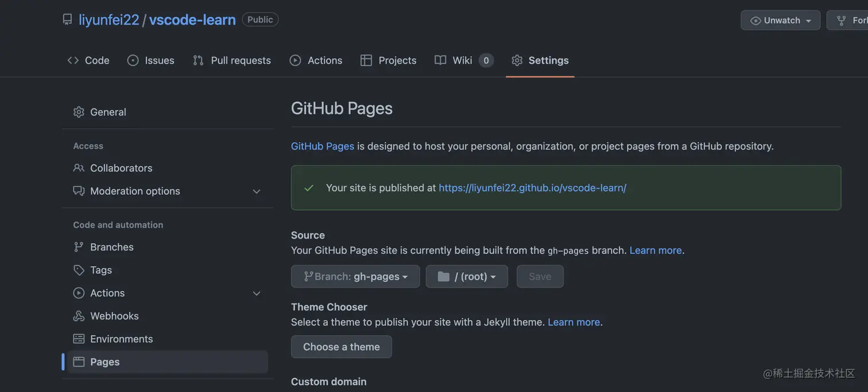Click the Unwatch eye icon

(x=755, y=21)
